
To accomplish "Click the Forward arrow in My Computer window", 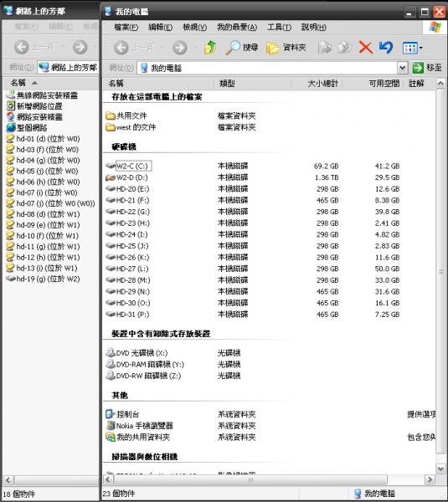I will (180, 48).
